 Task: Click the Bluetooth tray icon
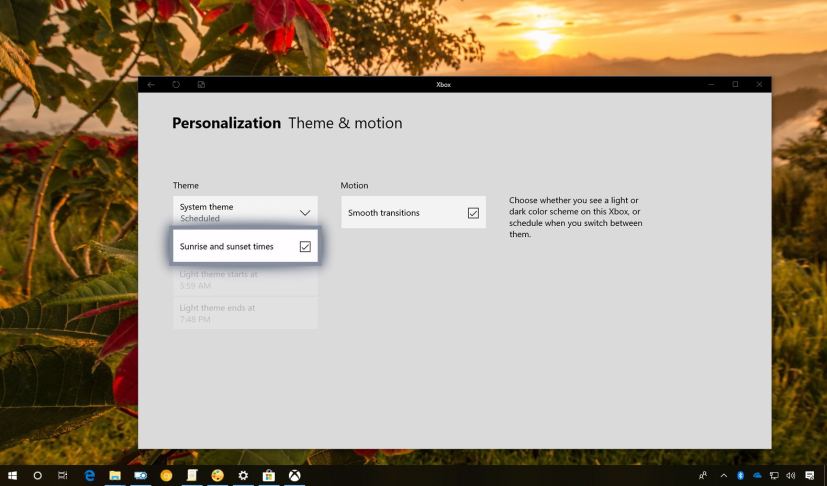click(x=740, y=475)
